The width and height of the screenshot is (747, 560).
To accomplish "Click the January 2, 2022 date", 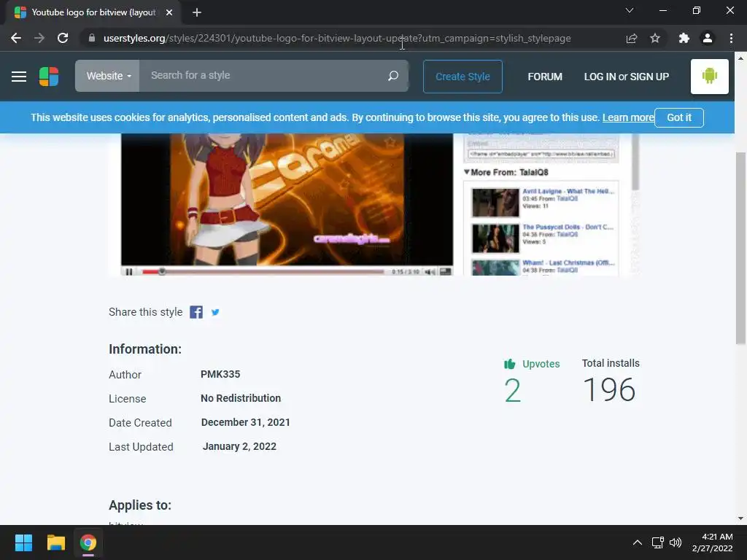I will [239, 446].
